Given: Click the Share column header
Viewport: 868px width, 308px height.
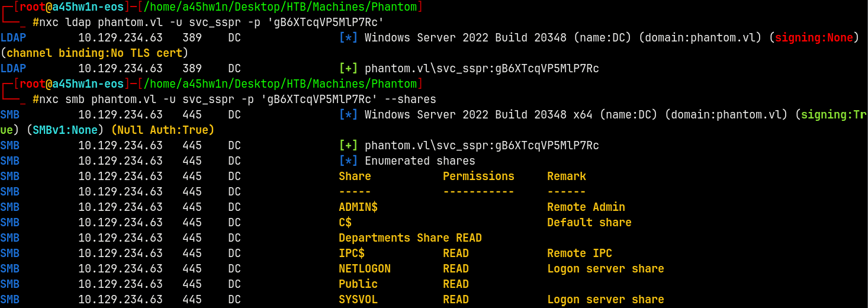Looking at the screenshot, I should [x=355, y=176].
